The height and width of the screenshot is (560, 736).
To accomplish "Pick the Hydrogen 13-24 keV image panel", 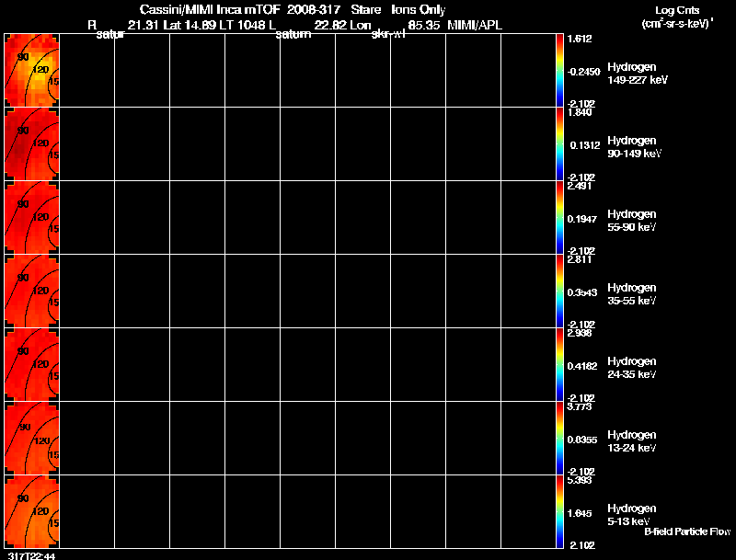I will pos(31,439).
